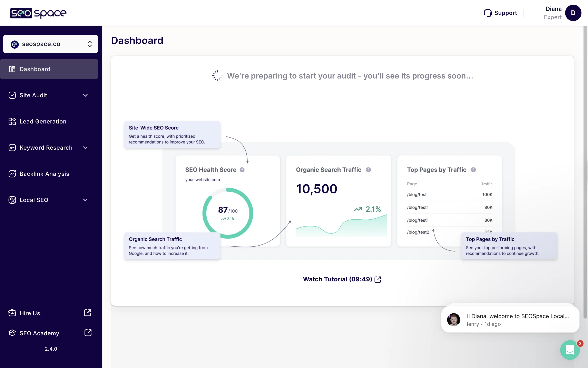Click the 100K traffic cell
Image resolution: width=588 pixels, height=368 pixels.
point(487,195)
